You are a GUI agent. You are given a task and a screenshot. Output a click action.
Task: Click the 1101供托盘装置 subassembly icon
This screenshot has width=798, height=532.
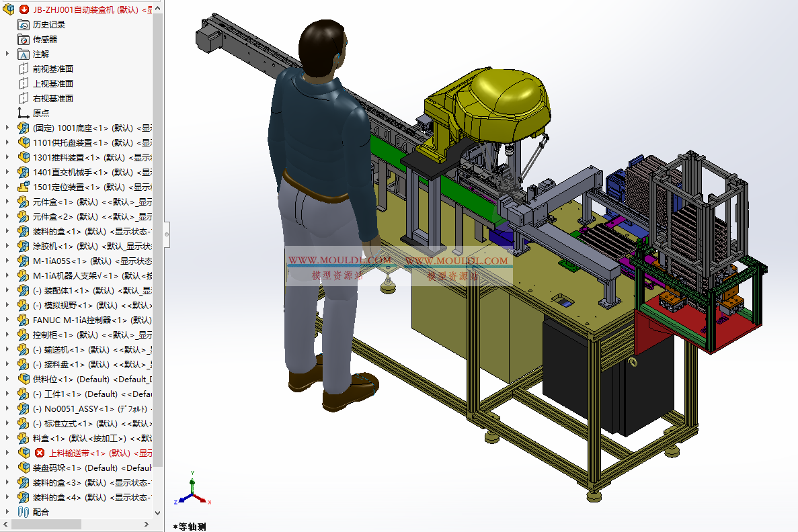tap(24, 142)
